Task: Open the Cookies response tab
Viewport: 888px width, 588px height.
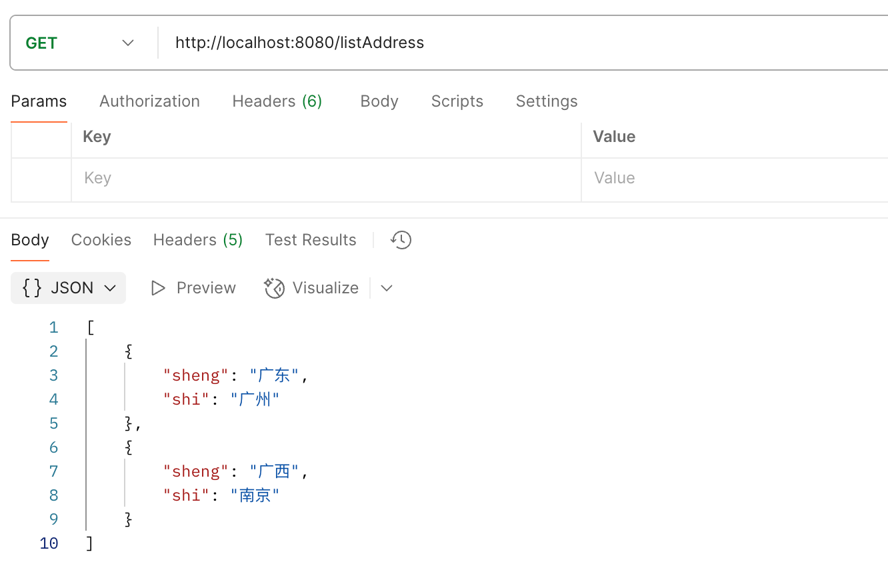Action: coord(101,239)
